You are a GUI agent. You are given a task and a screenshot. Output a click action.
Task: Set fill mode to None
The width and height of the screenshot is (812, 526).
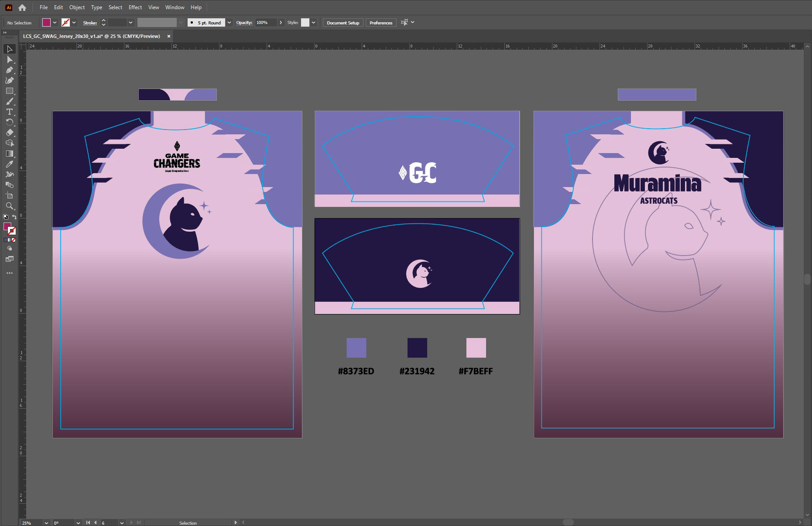(14, 240)
